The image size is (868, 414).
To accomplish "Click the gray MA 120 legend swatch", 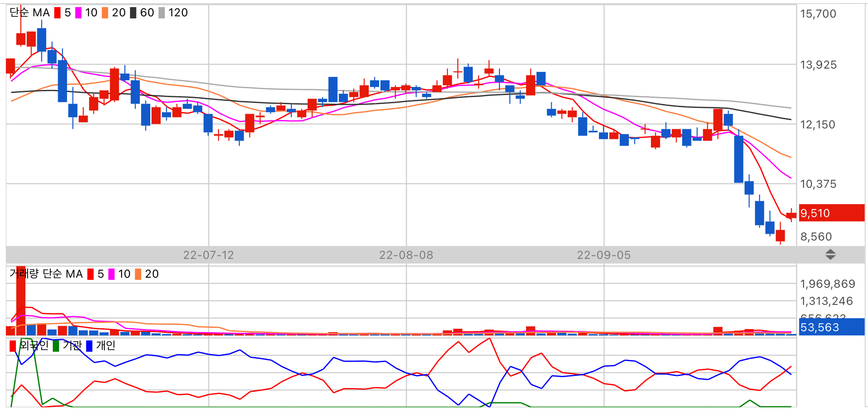I will point(162,13).
